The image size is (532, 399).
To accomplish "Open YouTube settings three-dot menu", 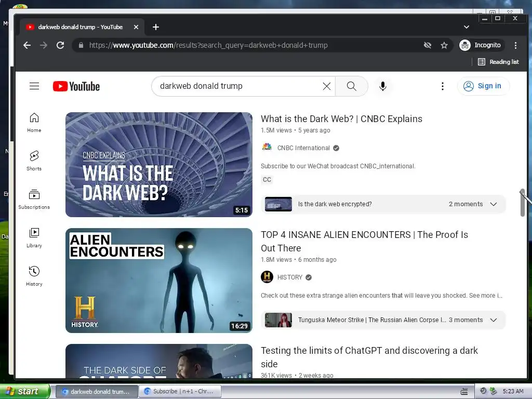I will pyautogui.click(x=443, y=86).
